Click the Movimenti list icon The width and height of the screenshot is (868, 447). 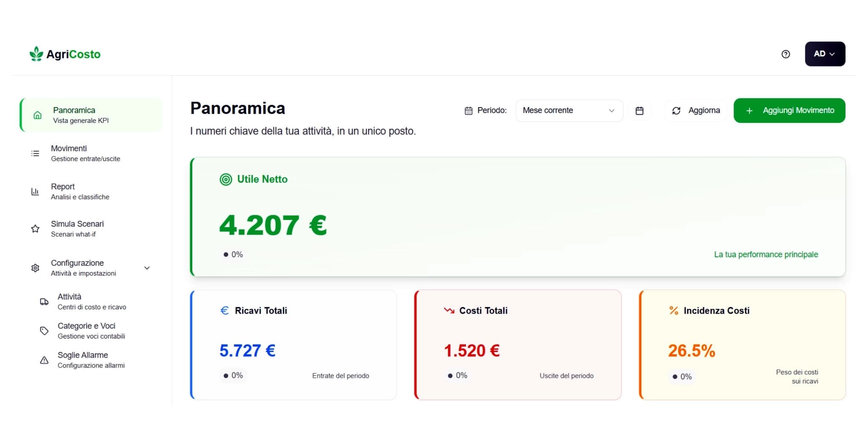(35, 153)
